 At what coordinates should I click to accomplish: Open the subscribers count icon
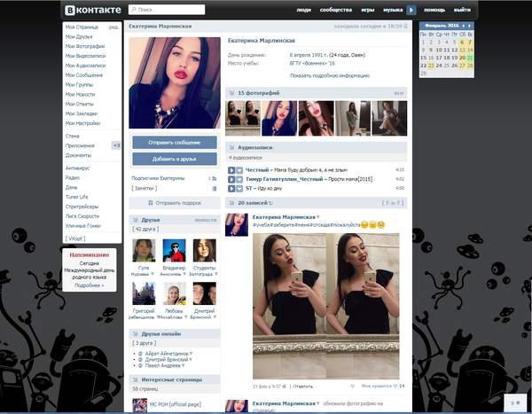tap(214, 178)
